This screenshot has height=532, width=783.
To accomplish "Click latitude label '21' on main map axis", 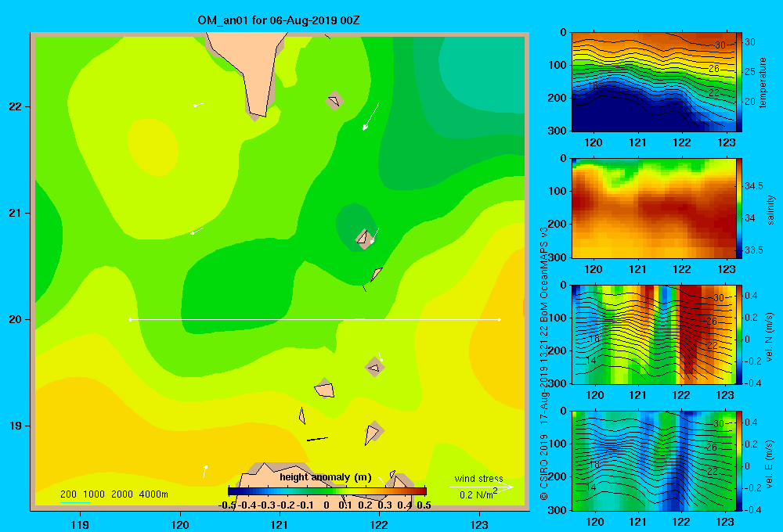I will [15, 213].
